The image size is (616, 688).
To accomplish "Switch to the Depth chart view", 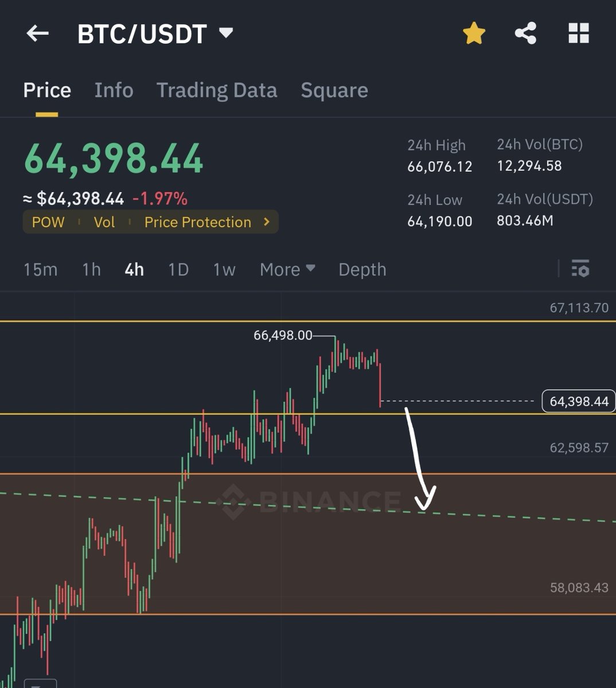I will coord(362,269).
